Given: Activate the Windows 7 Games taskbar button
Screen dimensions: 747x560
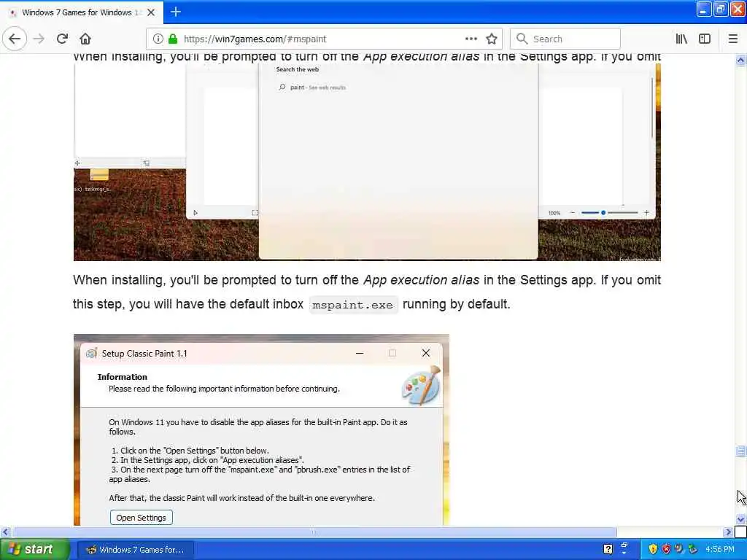Looking at the screenshot, I should (x=135, y=550).
